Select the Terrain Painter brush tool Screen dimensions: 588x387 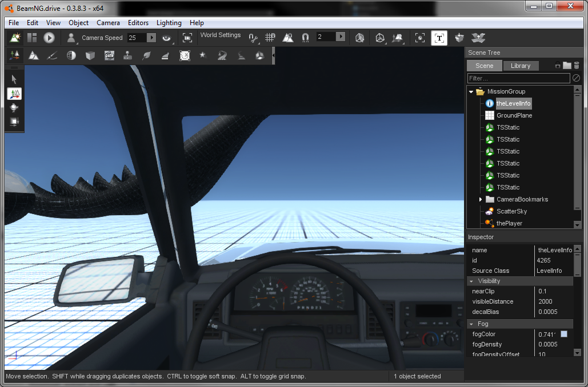tap(52, 56)
